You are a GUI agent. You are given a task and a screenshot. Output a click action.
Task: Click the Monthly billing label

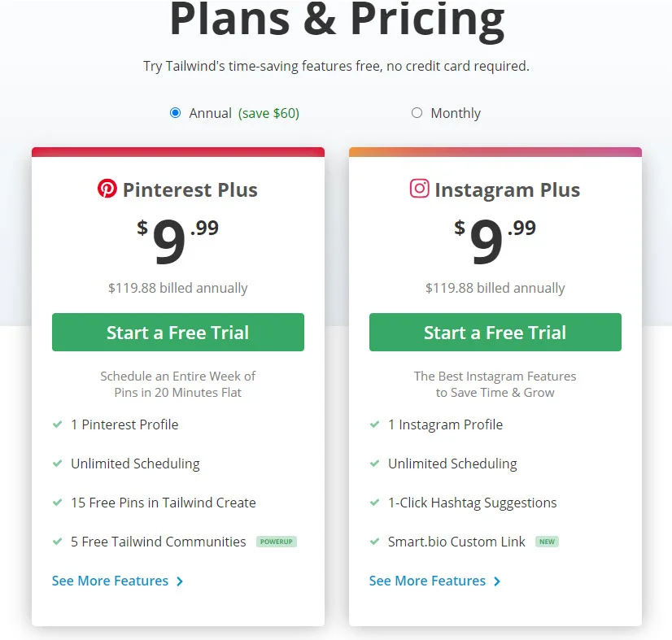[x=456, y=114]
